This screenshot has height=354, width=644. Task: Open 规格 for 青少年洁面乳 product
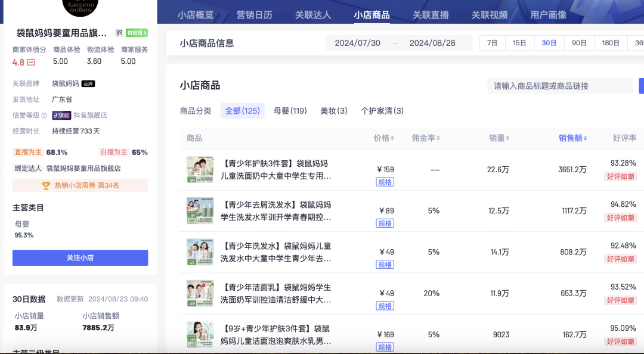point(385,306)
